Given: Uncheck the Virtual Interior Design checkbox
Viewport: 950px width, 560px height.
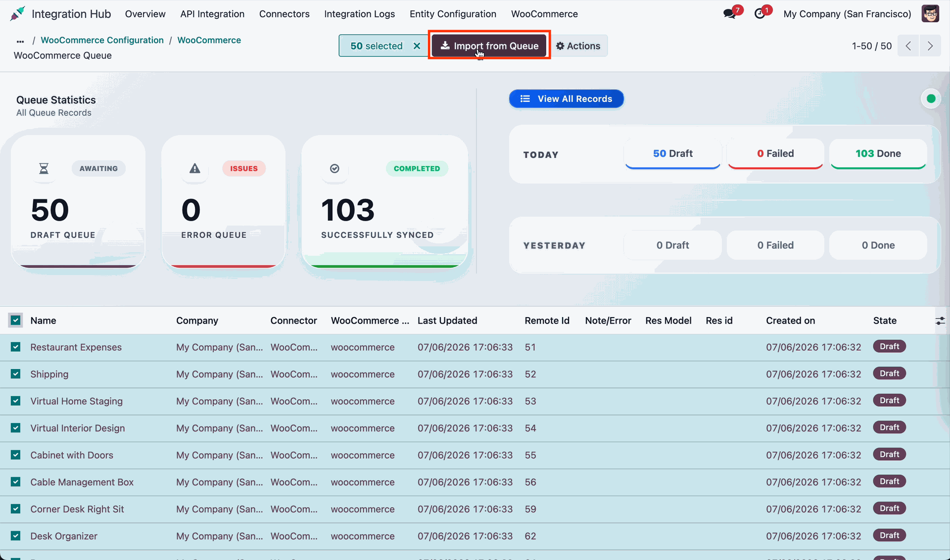Looking at the screenshot, I should pyautogui.click(x=16, y=428).
